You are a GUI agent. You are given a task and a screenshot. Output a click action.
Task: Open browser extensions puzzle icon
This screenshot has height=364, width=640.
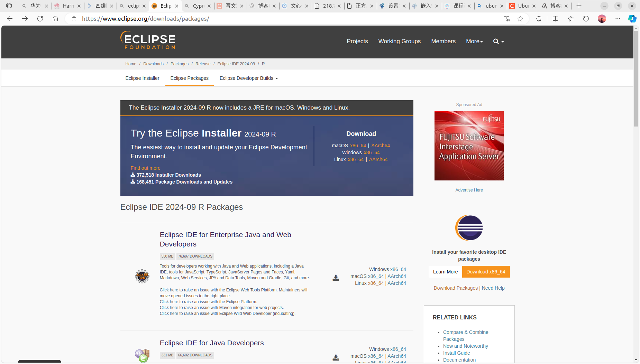(539, 19)
